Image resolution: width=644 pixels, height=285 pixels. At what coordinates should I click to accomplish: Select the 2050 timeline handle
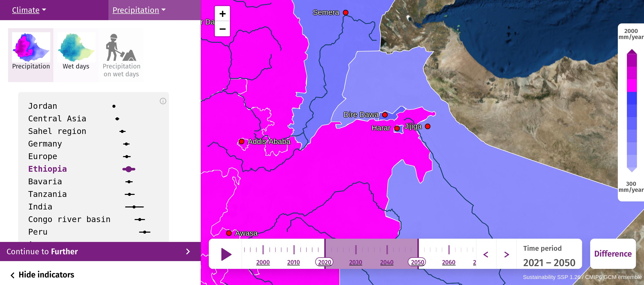click(417, 262)
